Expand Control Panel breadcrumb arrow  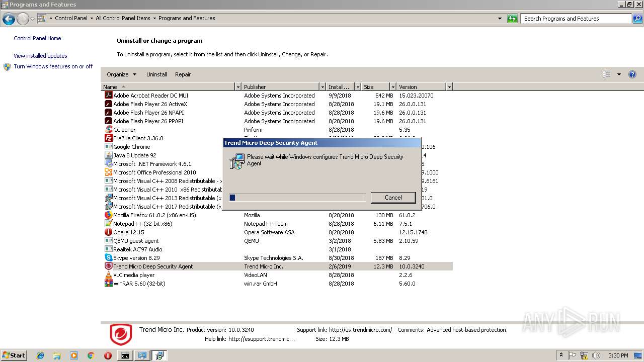[x=91, y=18]
